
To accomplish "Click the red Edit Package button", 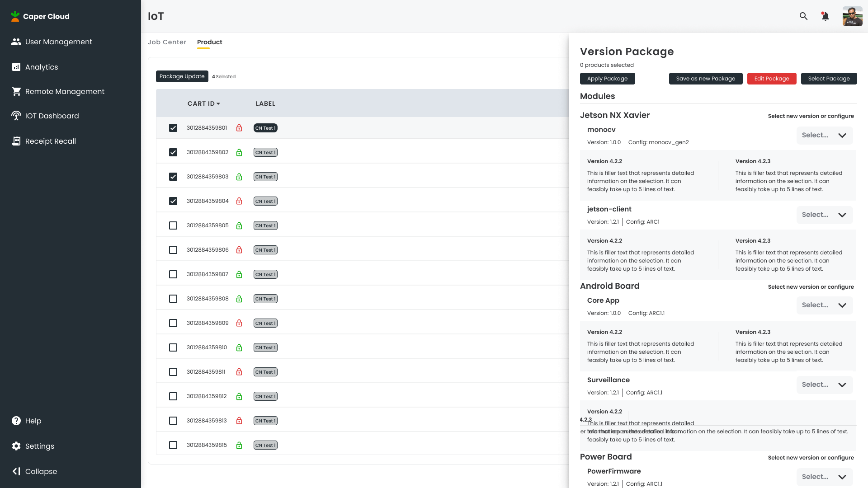I will (x=771, y=79).
